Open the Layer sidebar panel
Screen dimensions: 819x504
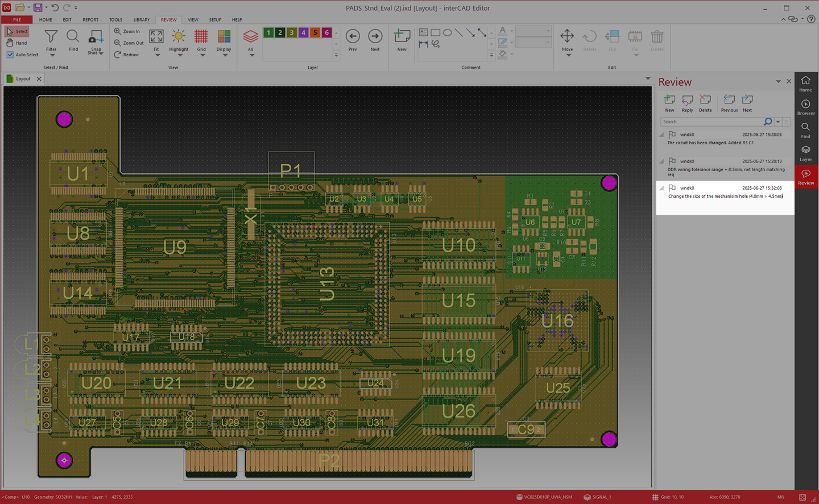click(x=806, y=153)
